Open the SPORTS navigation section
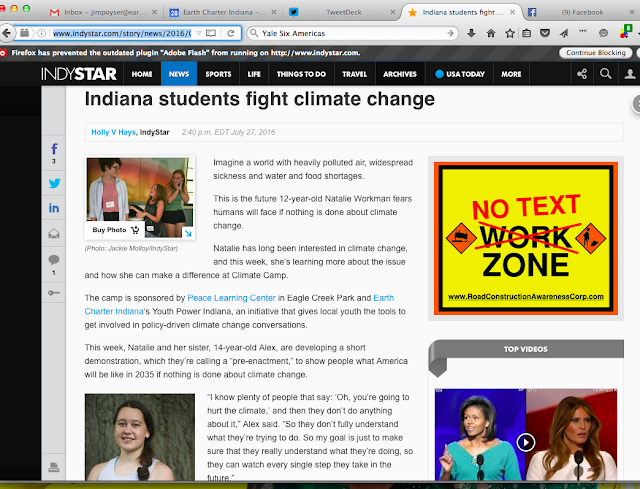Viewport: 640px width, 489px height. (218, 74)
